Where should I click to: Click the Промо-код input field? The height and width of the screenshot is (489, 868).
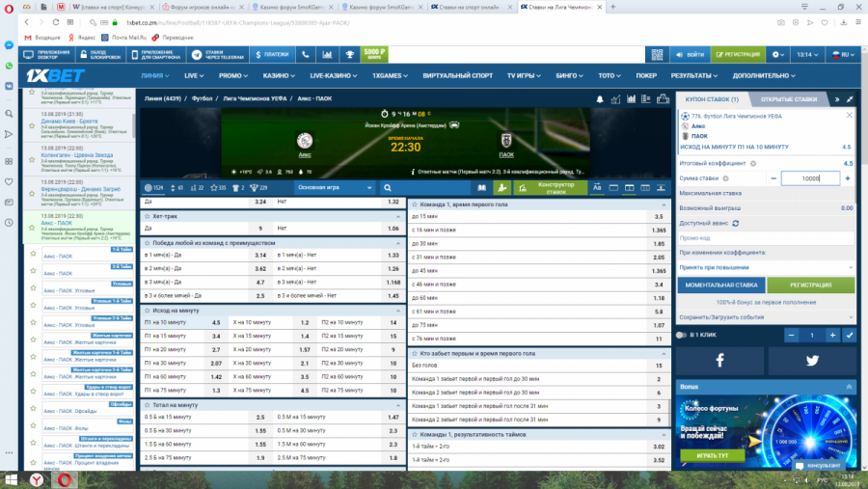click(765, 237)
